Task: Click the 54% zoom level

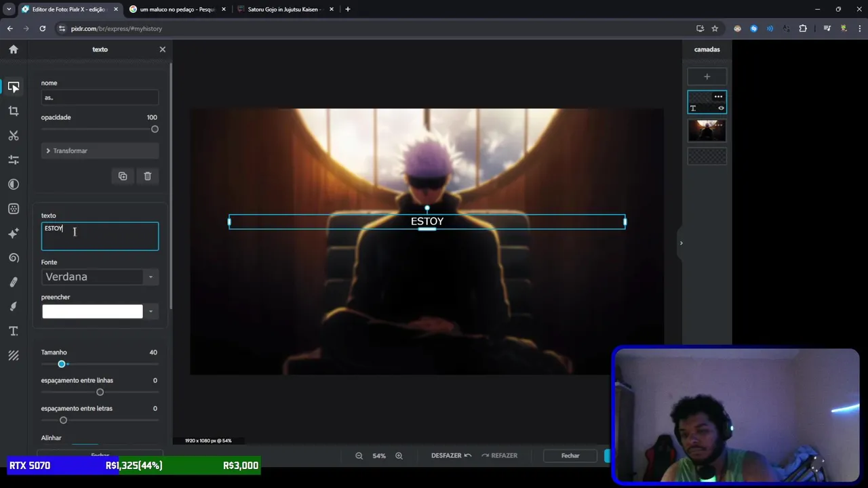Action: pos(379,456)
